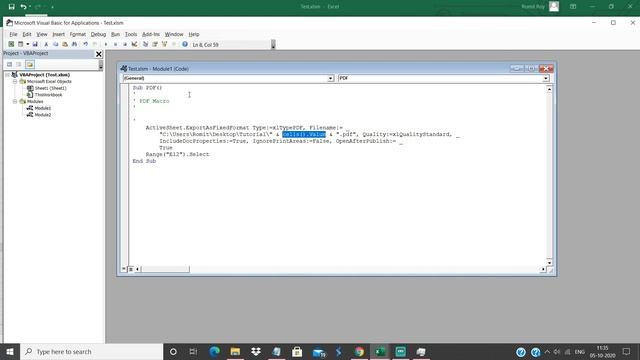Switch to Procedure View button
Screen dimensions: 640x360
pos(124,269)
